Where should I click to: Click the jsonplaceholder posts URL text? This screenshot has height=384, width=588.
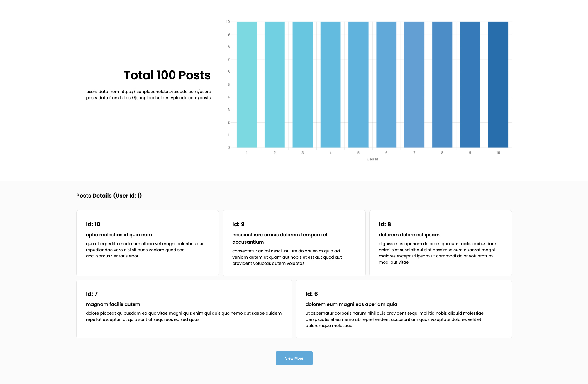[165, 98]
